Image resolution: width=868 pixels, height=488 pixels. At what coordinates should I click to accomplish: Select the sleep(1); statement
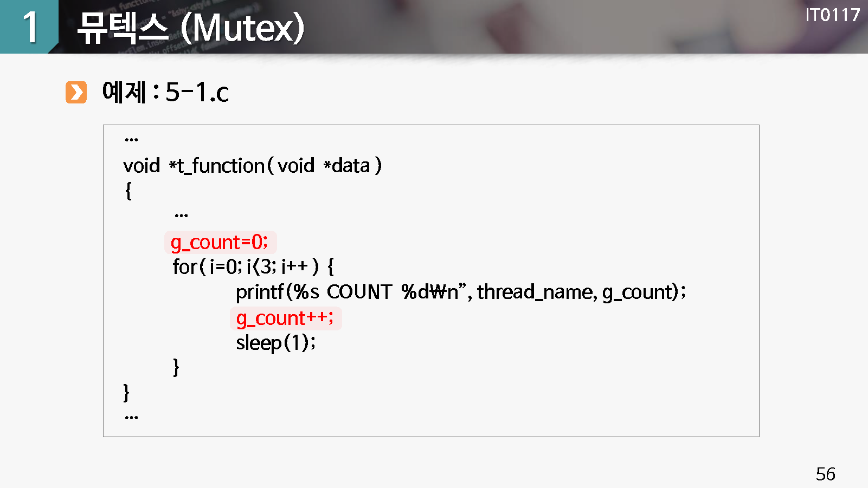[275, 343]
